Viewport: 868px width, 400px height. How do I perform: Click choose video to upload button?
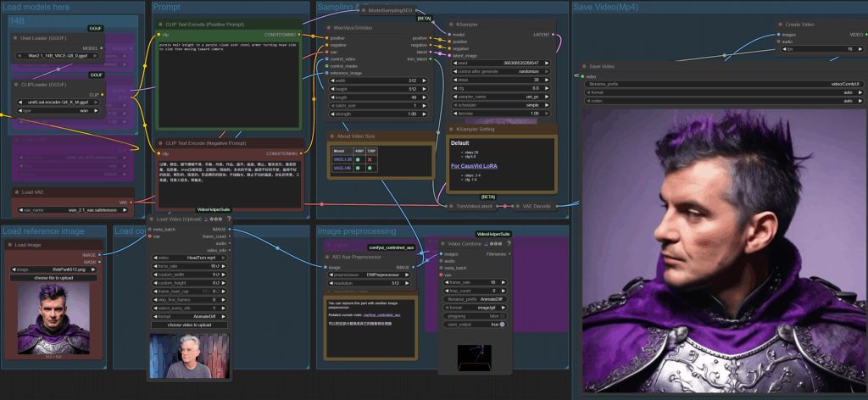[183, 325]
